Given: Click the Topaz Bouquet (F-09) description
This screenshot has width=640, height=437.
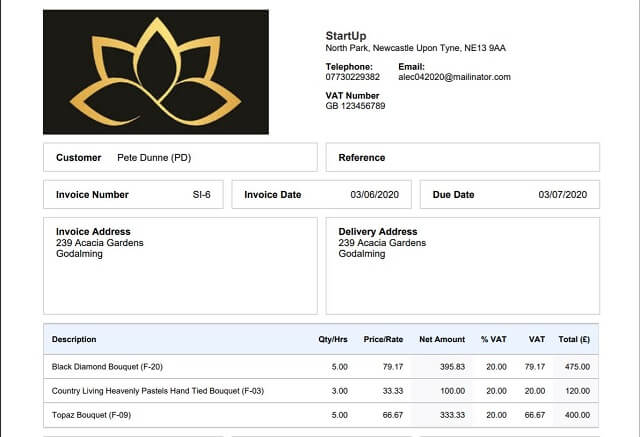Looking at the screenshot, I should (91, 415).
